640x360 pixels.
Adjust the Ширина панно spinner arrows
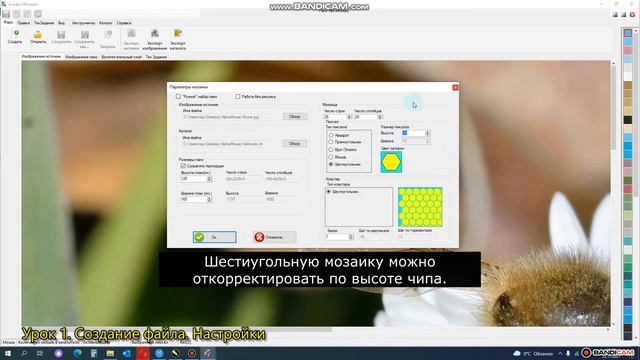coord(209,200)
